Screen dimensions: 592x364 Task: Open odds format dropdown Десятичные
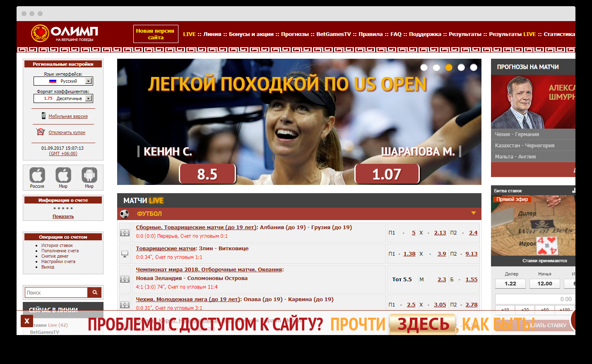tap(63, 98)
